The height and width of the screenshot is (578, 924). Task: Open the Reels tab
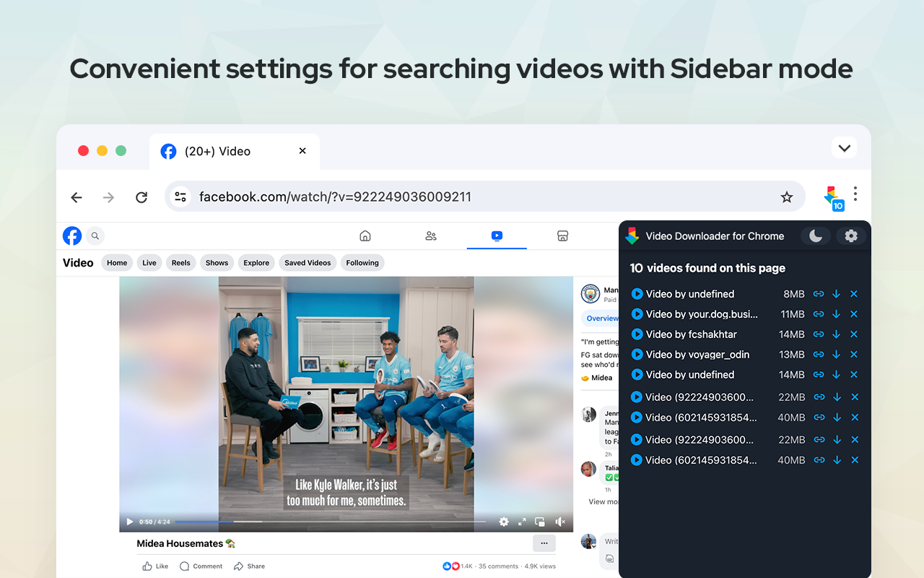pos(181,263)
